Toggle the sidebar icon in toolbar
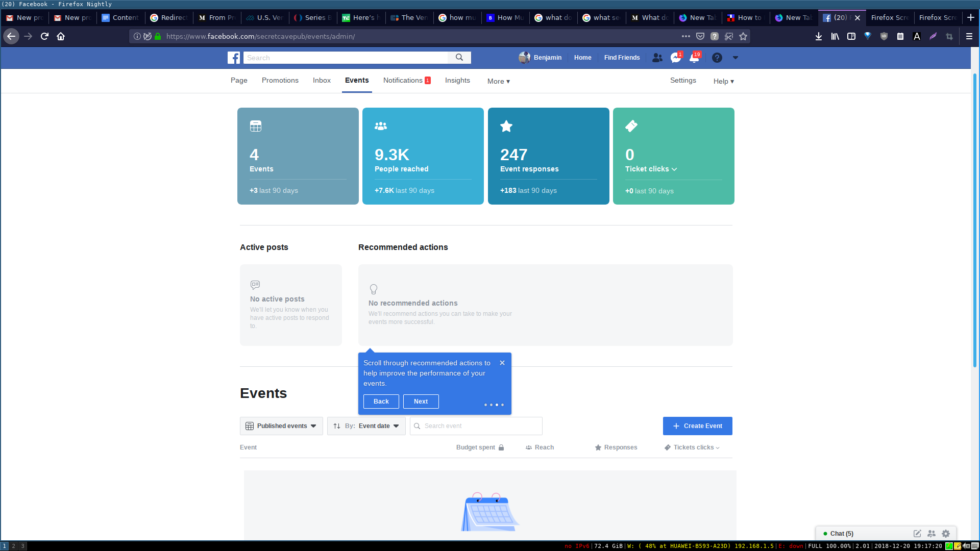This screenshot has height=551, width=980. click(x=851, y=36)
